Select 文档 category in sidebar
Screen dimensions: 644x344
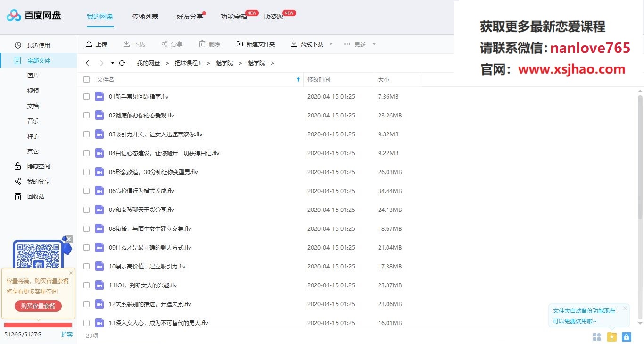tap(33, 106)
